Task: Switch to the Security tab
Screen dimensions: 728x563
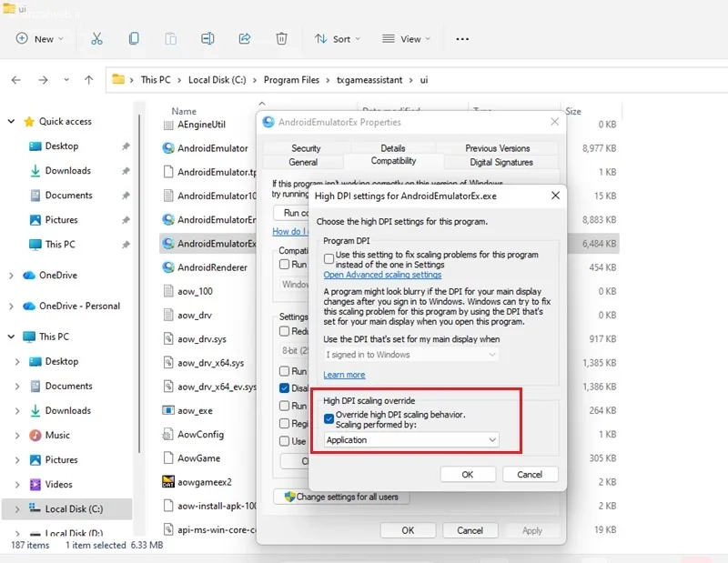Action: tap(306, 148)
